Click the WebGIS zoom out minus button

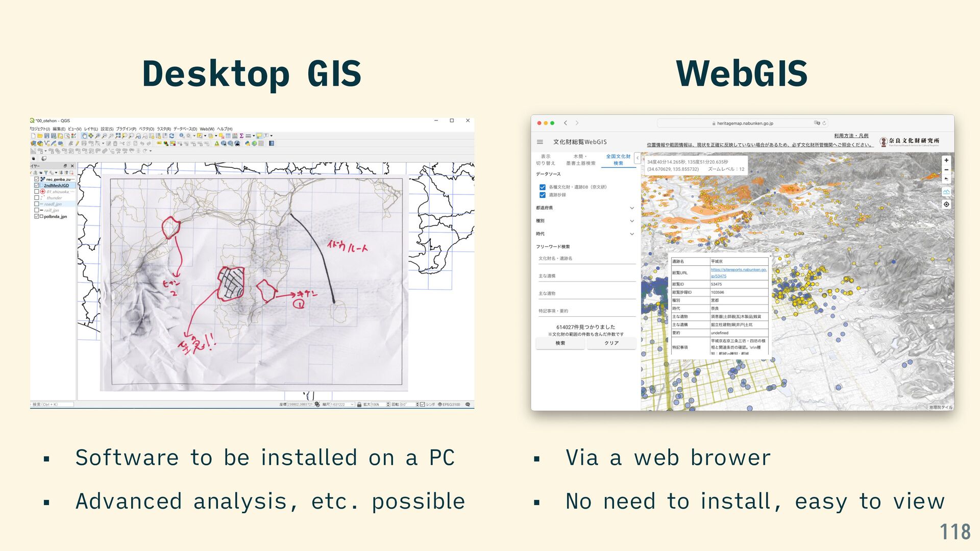[x=946, y=169]
